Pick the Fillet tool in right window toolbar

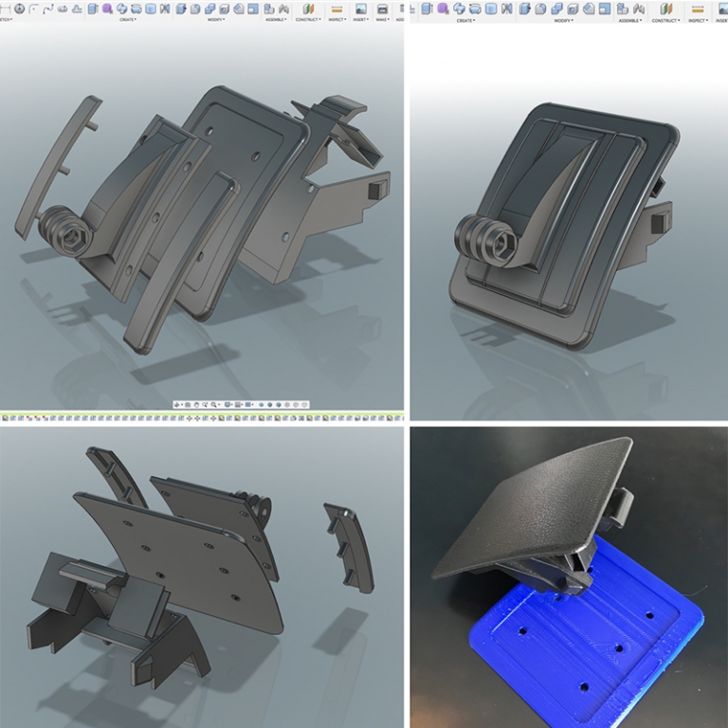[540, 9]
